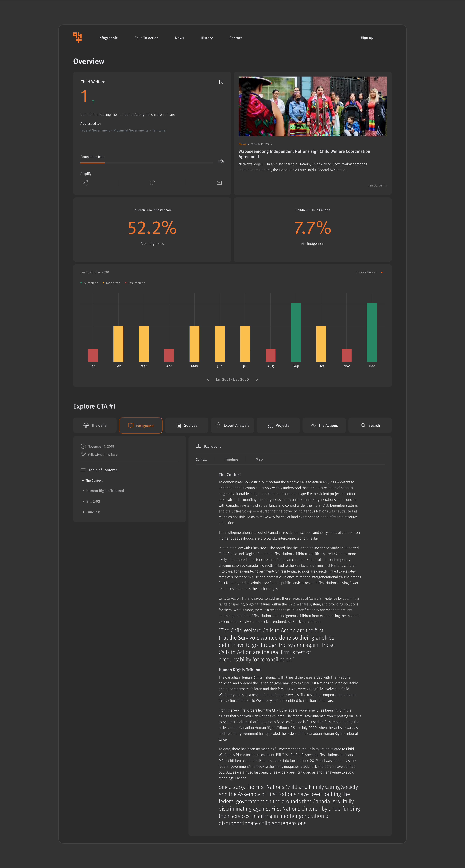
Task: Click the yellow Feb bar
Action: [x=118, y=344]
